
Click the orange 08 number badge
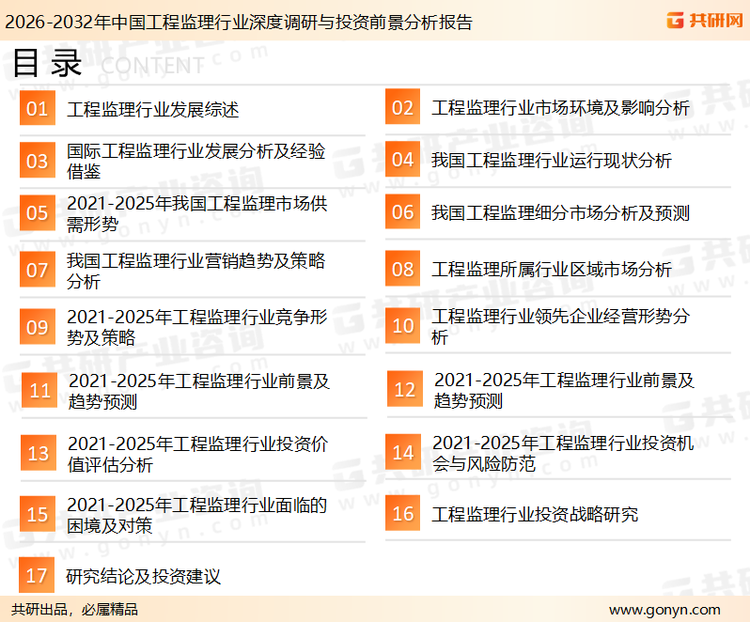click(403, 268)
